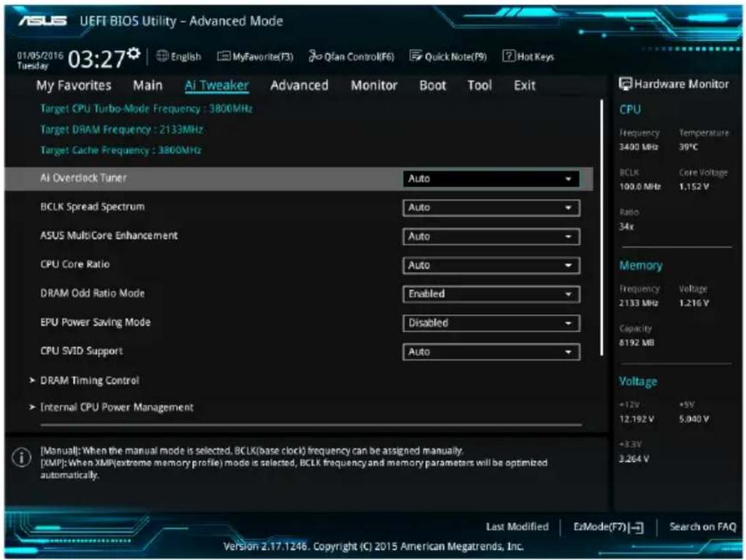Open the Advanced tab
Viewport: 746px width, 560px height.
click(299, 86)
